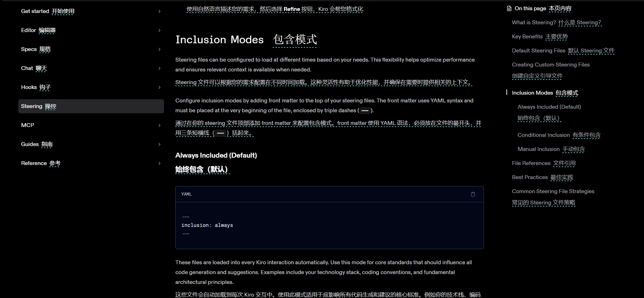
Task: Open Chat in the sidebar navigation
Action: [x=34, y=68]
